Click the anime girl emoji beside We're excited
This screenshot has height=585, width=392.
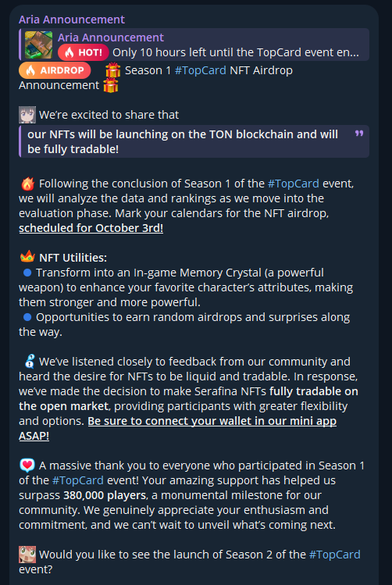(x=27, y=115)
